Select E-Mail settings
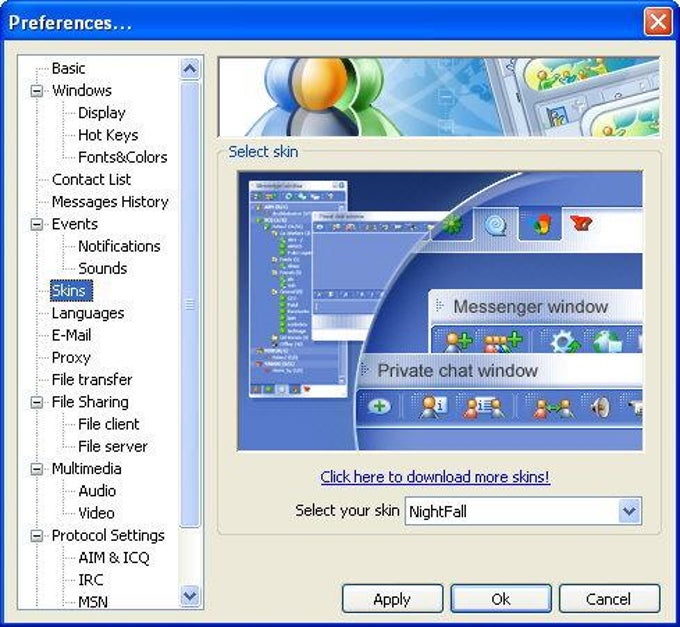Viewport: 680px width, 627px height. [71, 335]
